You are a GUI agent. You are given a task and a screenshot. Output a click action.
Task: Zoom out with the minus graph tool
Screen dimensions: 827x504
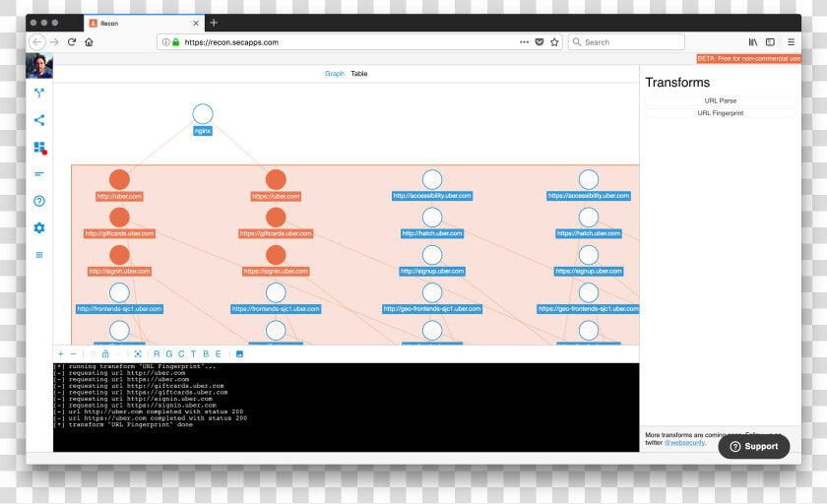click(73, 354)
